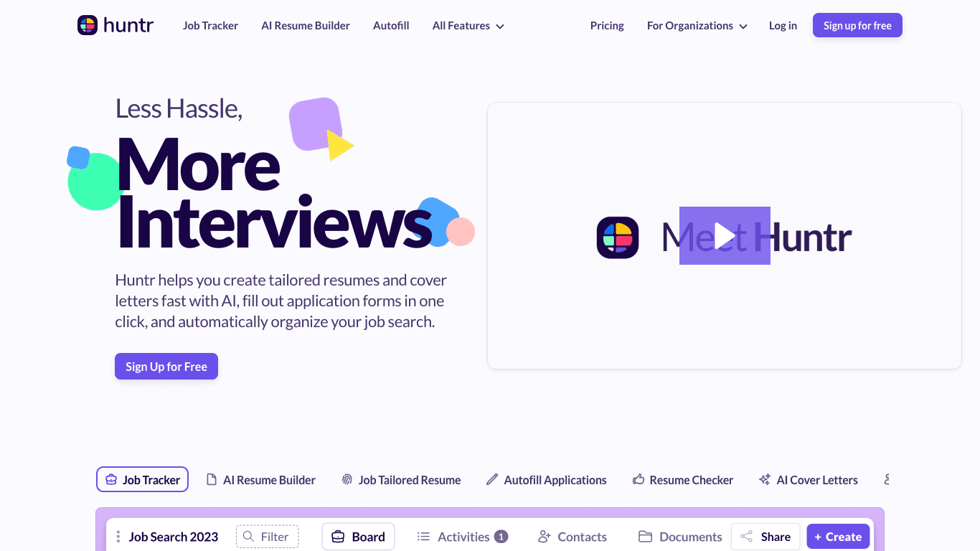The width and height of the screenshot is (980, 551).
Task: Open Autofill in top navigation
Action: pyautogui.click(x=391, y=26)
